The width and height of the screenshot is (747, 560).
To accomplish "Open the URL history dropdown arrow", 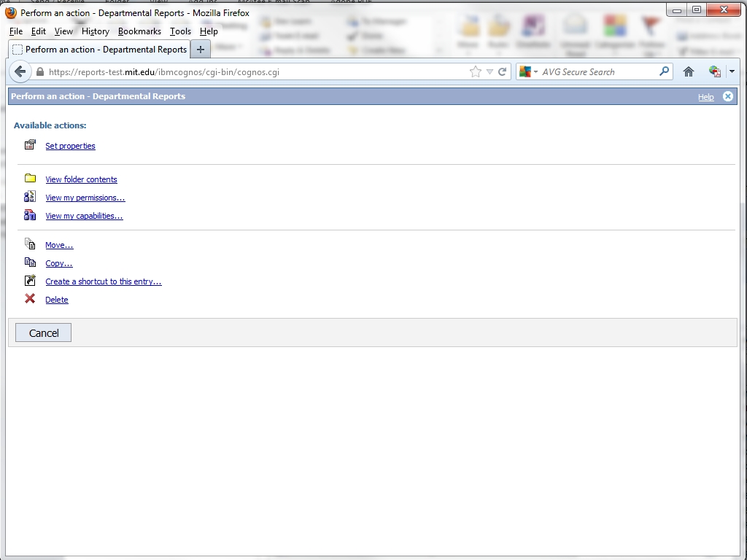I will tap(489, 71).
